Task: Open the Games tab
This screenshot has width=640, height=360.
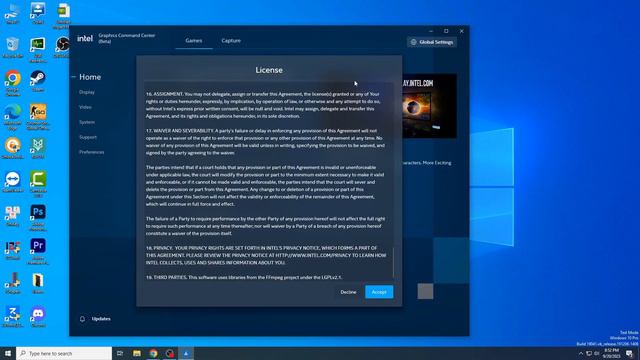Action: tap(193, 40)
